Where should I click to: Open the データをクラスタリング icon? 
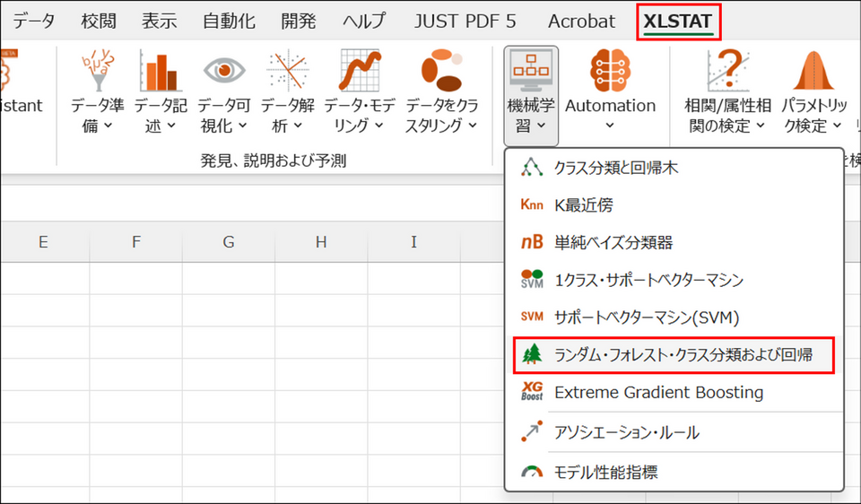click(441, 72)
